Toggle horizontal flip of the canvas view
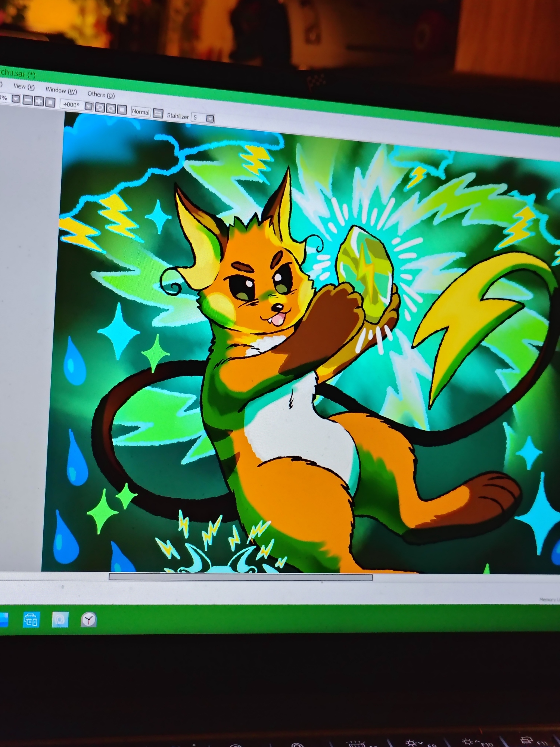 click(158, 113)
